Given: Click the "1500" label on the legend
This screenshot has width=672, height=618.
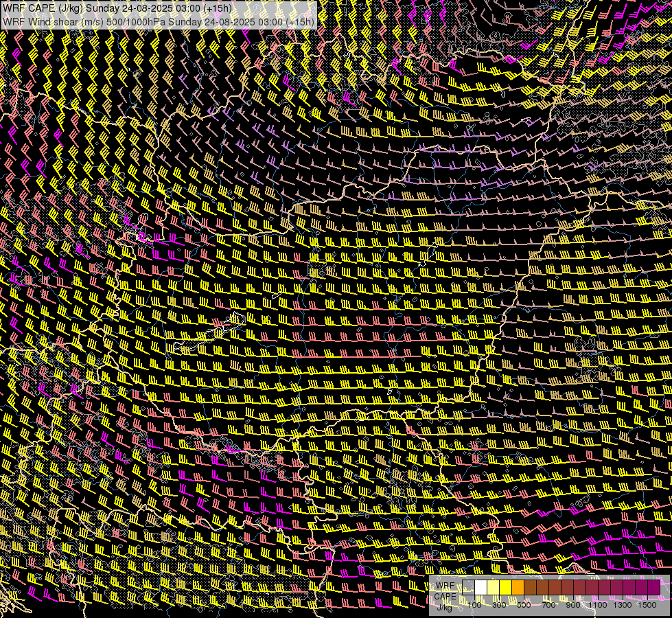Looking at the screenshot, I should point(647,605).
